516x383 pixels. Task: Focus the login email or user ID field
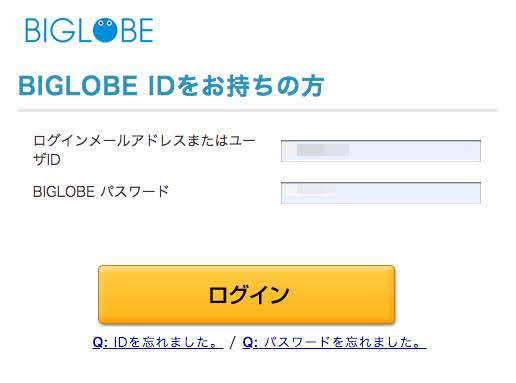coord(381,151)
